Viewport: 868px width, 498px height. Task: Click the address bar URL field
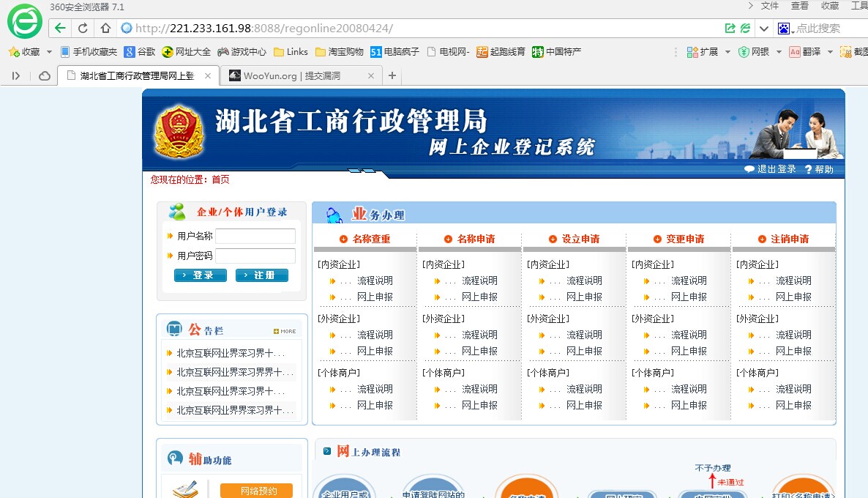421,29
